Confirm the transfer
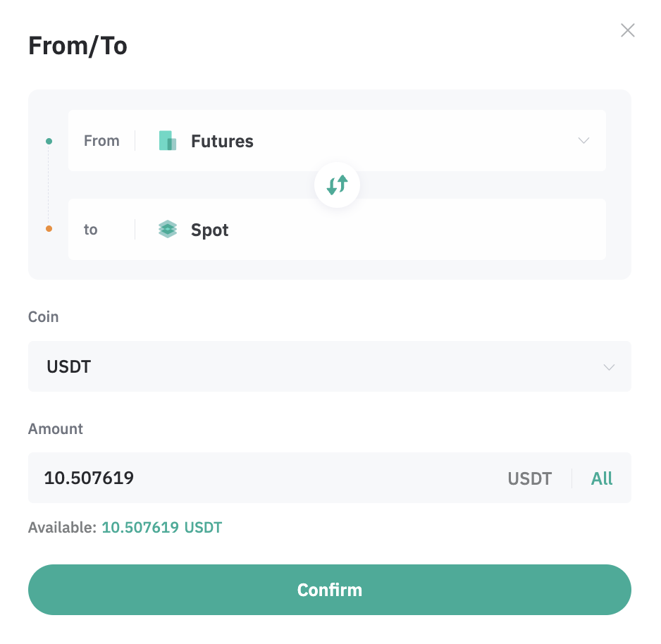 (329, 590)
